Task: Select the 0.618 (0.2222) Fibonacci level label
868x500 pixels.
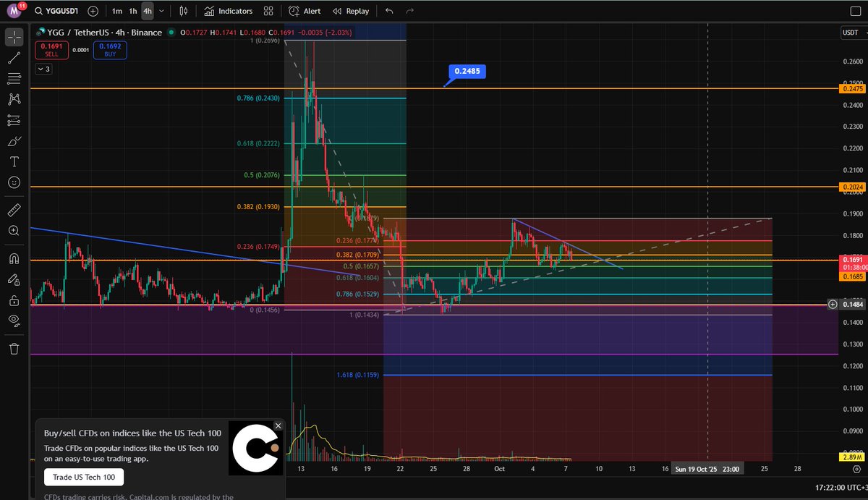Action: point(258,143)
